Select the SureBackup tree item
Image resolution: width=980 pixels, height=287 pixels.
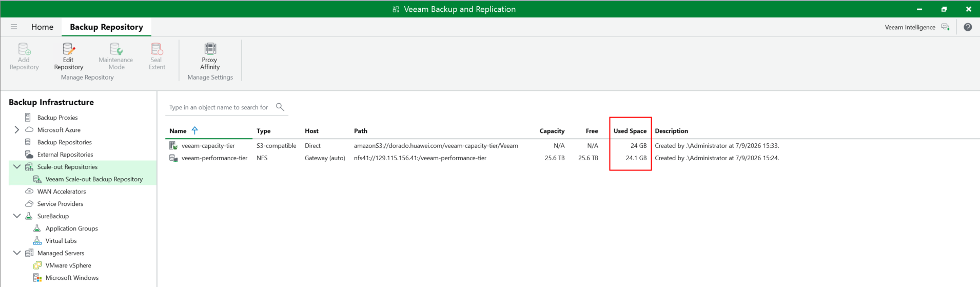click(x=53, y=216)
